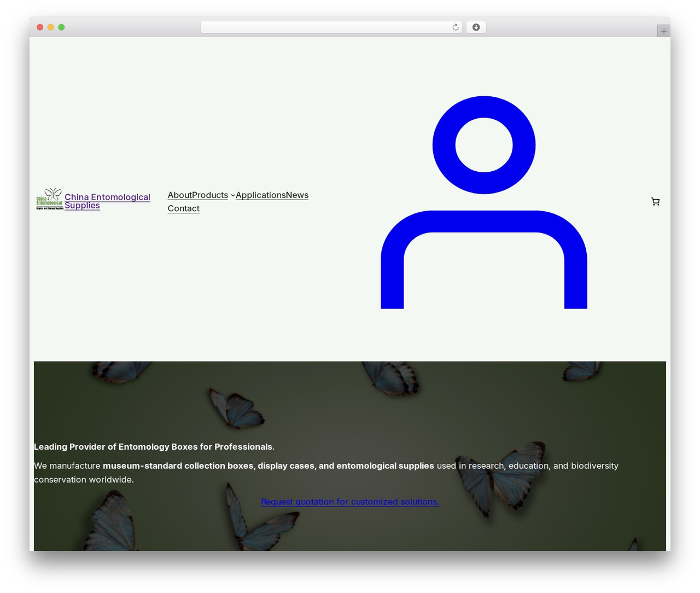Close the window with the red button
Screen dimensions: 700x593
pyautogui.click(x=40, y=27)
